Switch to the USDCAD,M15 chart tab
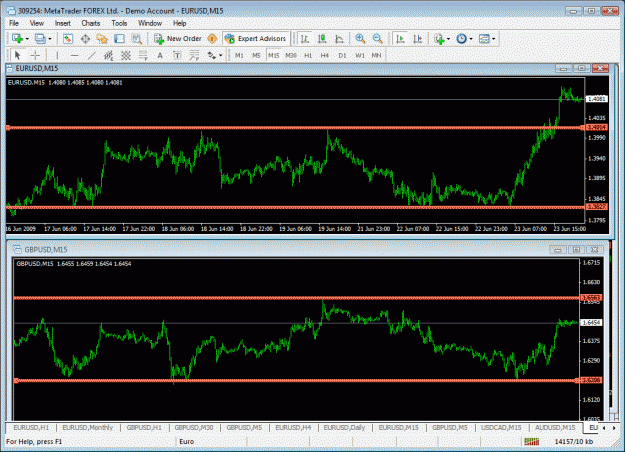This screenshot has height=452, width=625. [x=501, y=428]
